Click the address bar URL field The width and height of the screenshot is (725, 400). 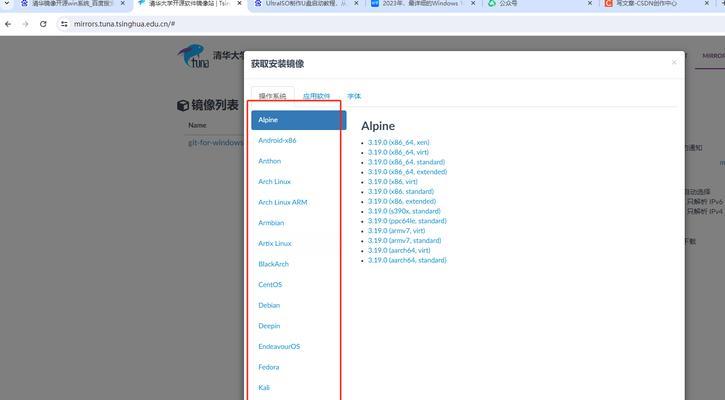coord(124,24)
